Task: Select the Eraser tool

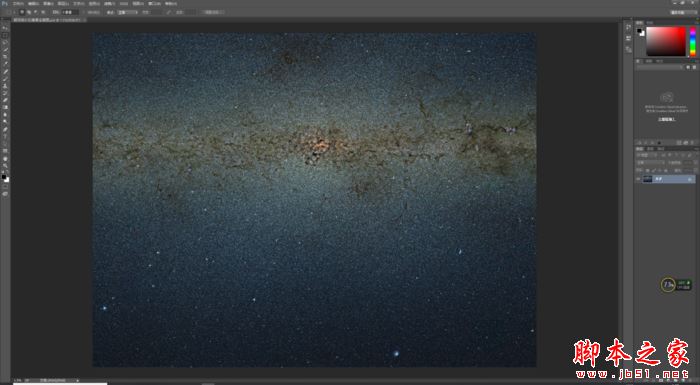Action: [x=5, y=100]
